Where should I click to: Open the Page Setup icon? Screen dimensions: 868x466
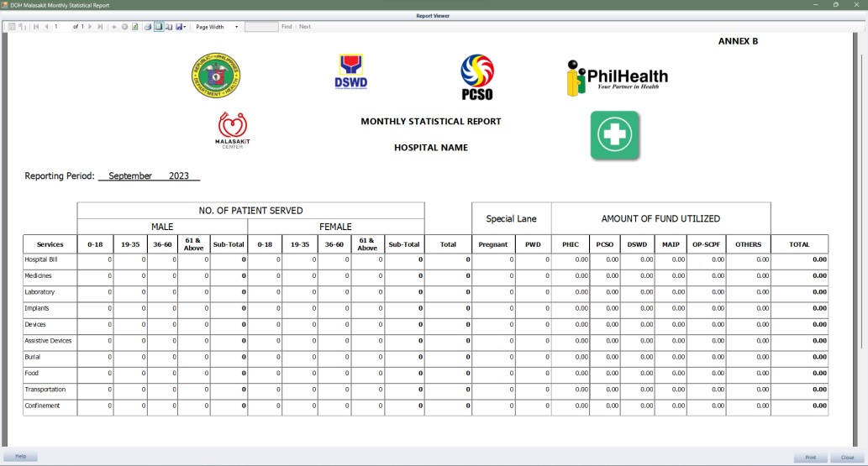[169, 27]
